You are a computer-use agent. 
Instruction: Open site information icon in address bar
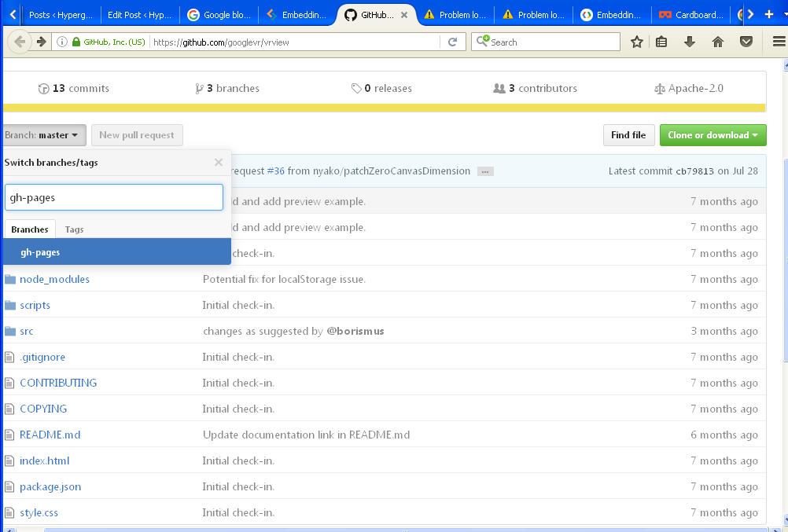pyautogui.click(x=62, y=42)
